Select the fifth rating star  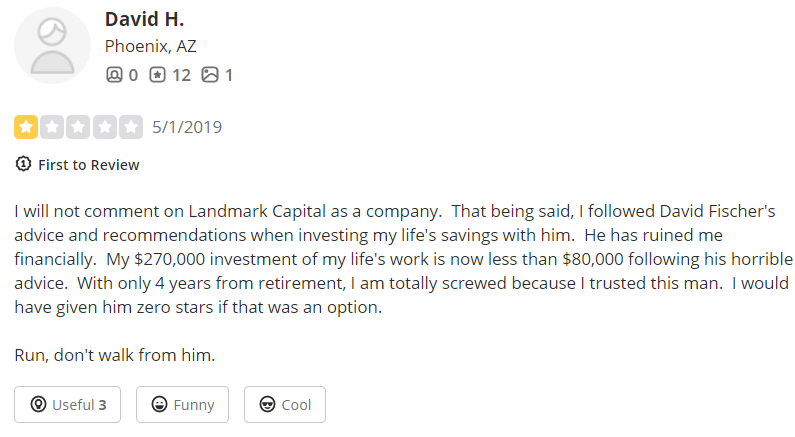tap(131, 127)
